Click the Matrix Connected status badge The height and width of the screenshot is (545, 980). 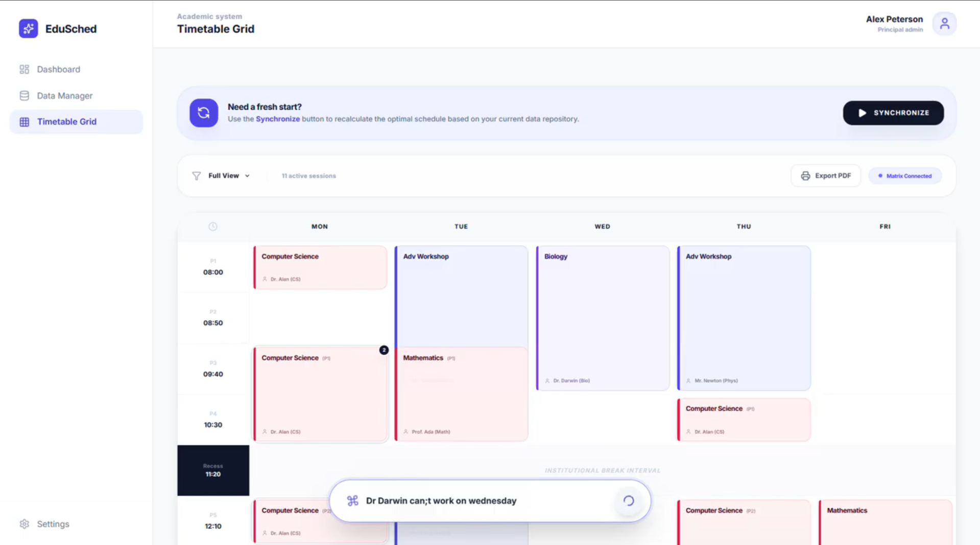click(904, 176)
